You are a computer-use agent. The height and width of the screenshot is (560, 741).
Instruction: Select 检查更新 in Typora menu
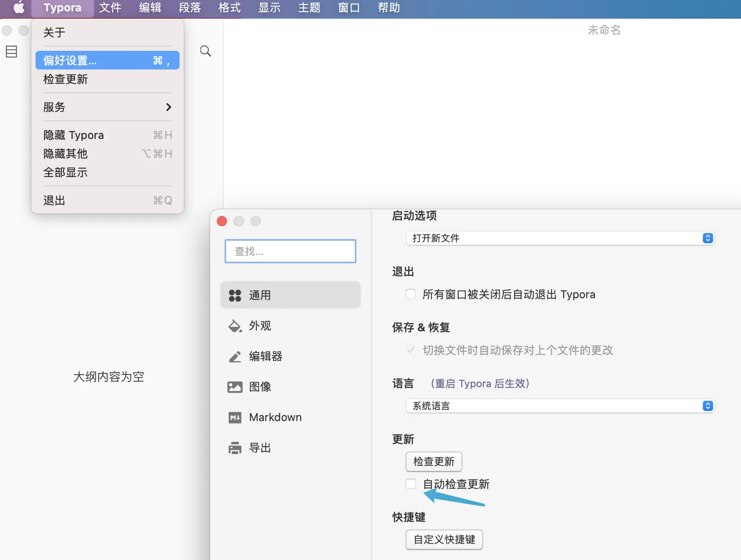tap(108, 79)
